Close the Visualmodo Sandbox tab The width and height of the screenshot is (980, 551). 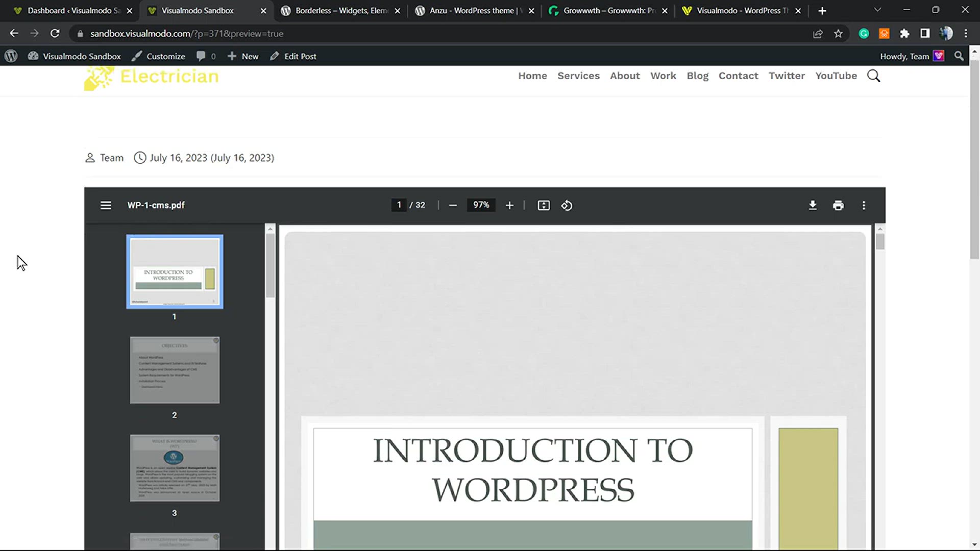pos(263,10)
